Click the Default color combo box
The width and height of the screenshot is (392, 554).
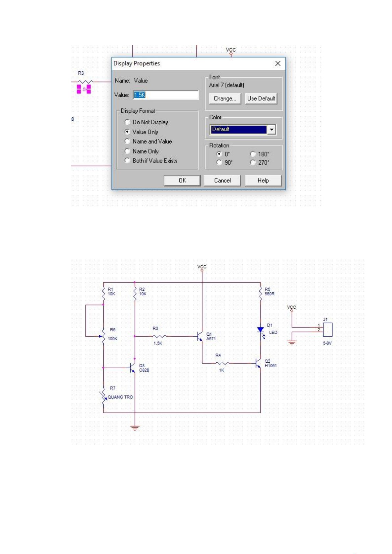tap(238, 130)
